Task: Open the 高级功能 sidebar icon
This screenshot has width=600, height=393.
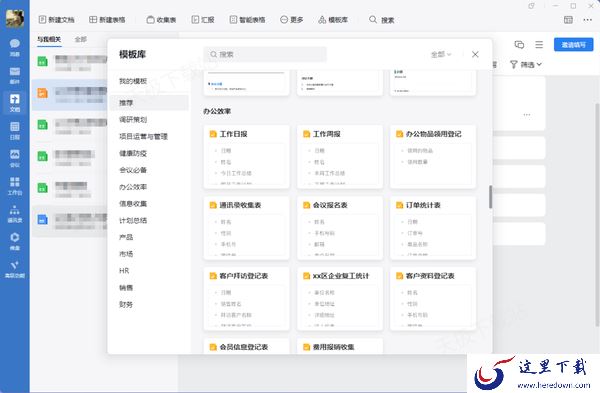Action: click(15, 269)
